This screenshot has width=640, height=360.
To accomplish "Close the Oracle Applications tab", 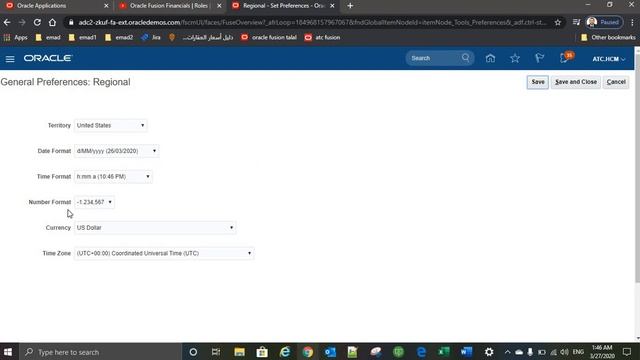I will click(x=106, y=6).
